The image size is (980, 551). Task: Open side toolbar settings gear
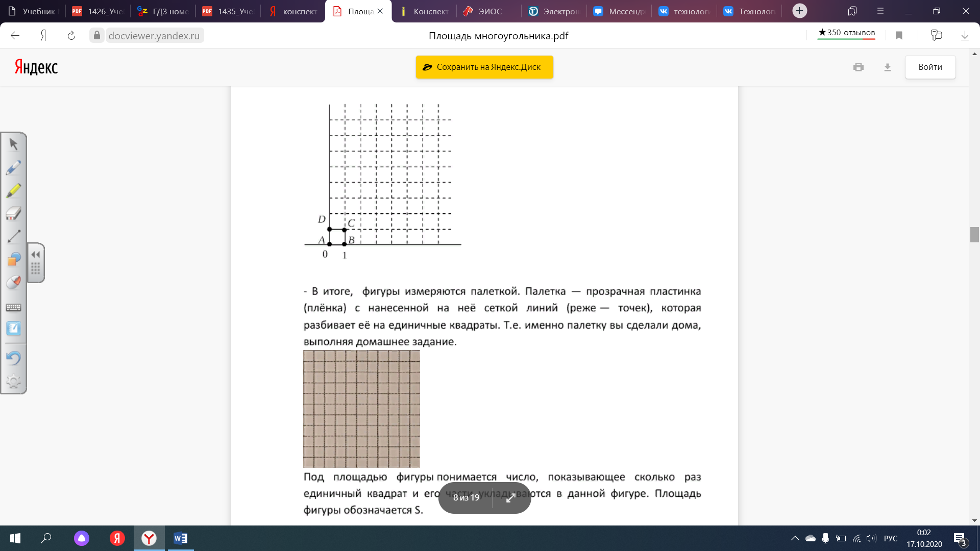(x=14, y=381)
